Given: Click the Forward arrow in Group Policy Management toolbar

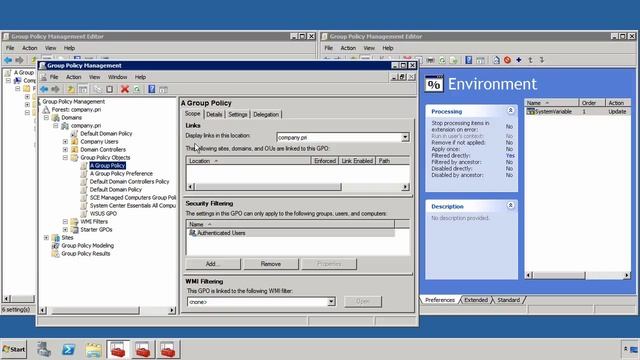Looking at the screenshot, I should pyautogui.click(x=56, y=89).
